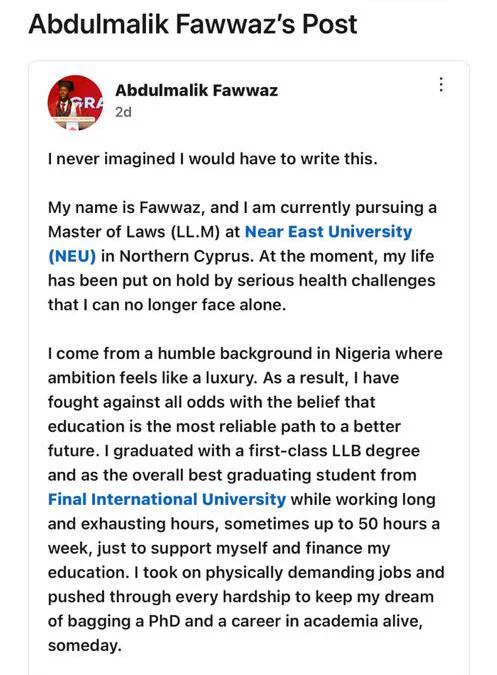Follow the Near East University link

click(328, 232)
